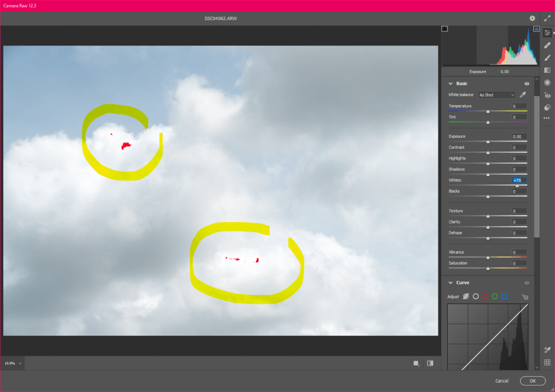Open Camera Raw preferences gear
Viewport: 555px width, 392px height.
tap(532, 18)
